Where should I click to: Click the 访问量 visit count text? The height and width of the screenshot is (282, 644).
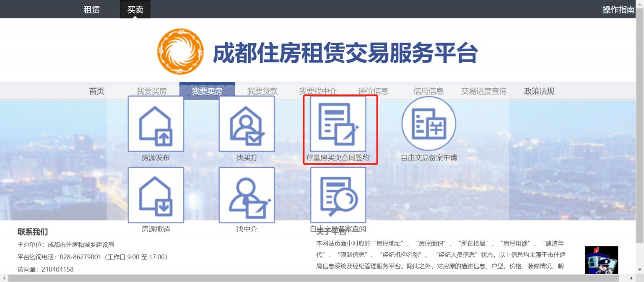pyautogui.click(x=46, y=269)
